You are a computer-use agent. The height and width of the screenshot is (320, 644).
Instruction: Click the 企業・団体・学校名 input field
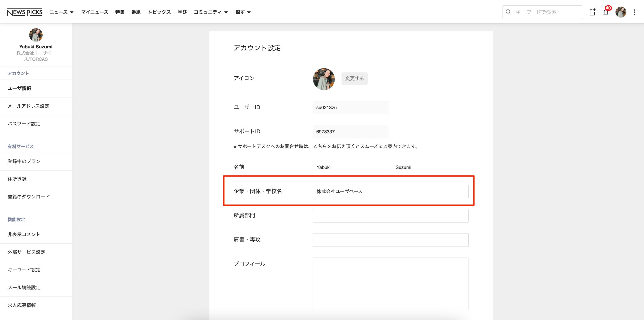coord(390,191)
